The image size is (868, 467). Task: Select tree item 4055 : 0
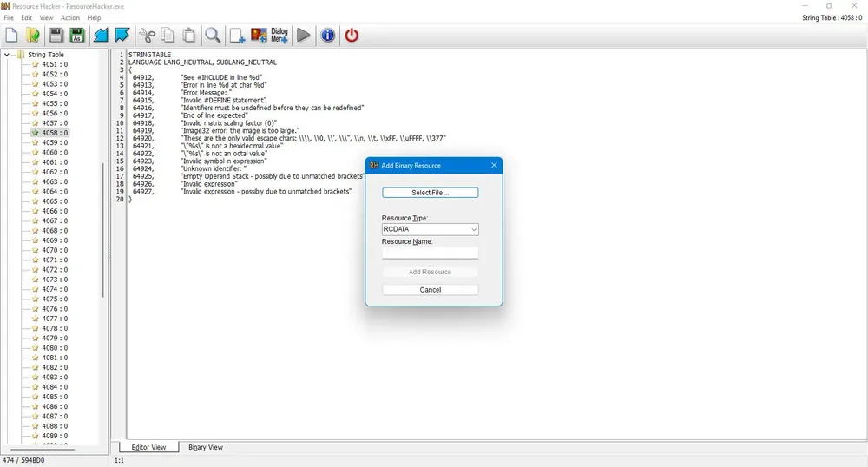[55, 103]
